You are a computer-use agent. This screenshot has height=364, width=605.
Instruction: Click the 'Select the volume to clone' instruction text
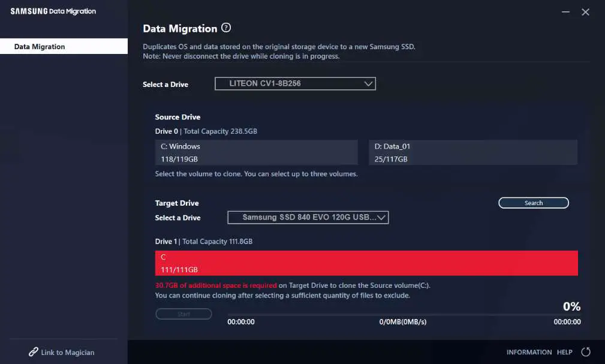256,174
